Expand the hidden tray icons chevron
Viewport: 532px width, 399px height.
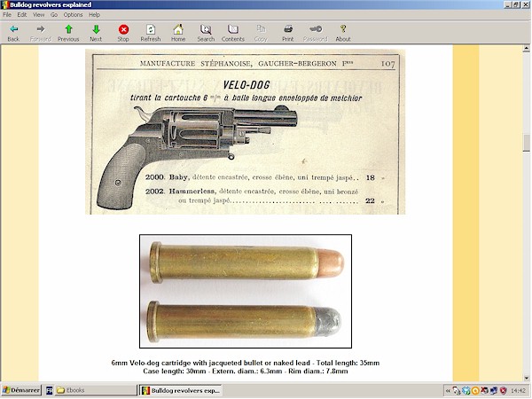coord(448,391)
